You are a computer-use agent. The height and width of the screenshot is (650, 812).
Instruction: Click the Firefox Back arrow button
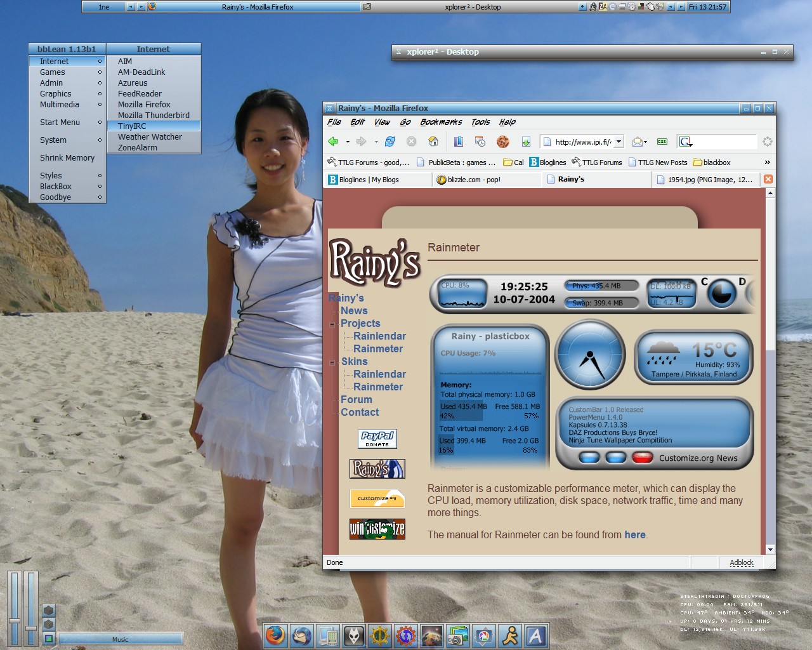coord(333,142)
